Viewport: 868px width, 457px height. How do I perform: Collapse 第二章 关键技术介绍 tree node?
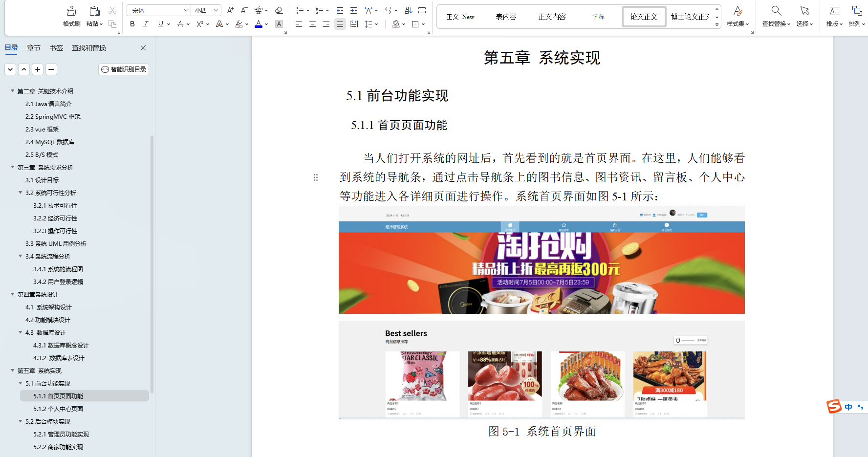[13, 91]
